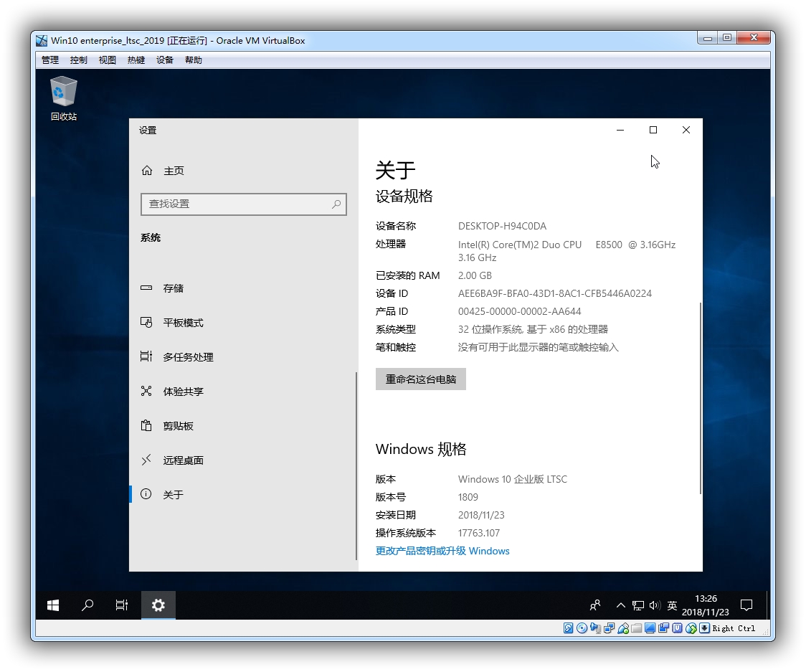Click the 更改产品密钥或升级 Windows link
Image resolution: width=806 pixels, height=672 pixels.
442,551
